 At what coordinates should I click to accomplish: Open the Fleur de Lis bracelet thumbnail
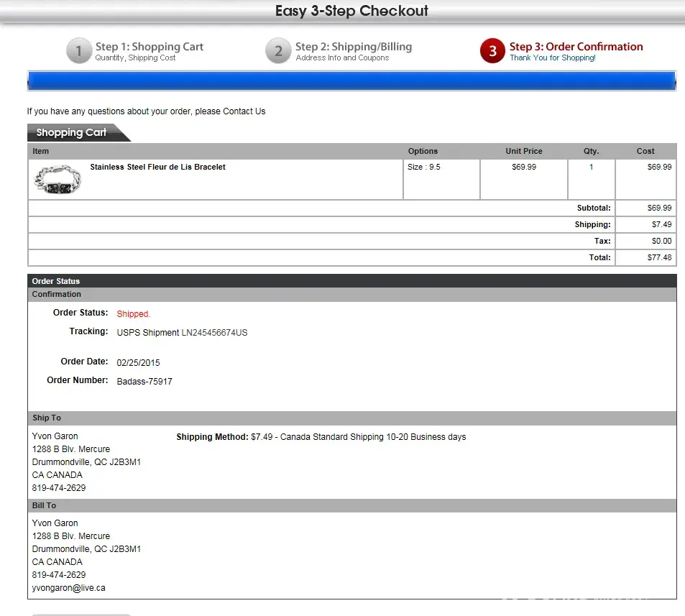[58, 180]
